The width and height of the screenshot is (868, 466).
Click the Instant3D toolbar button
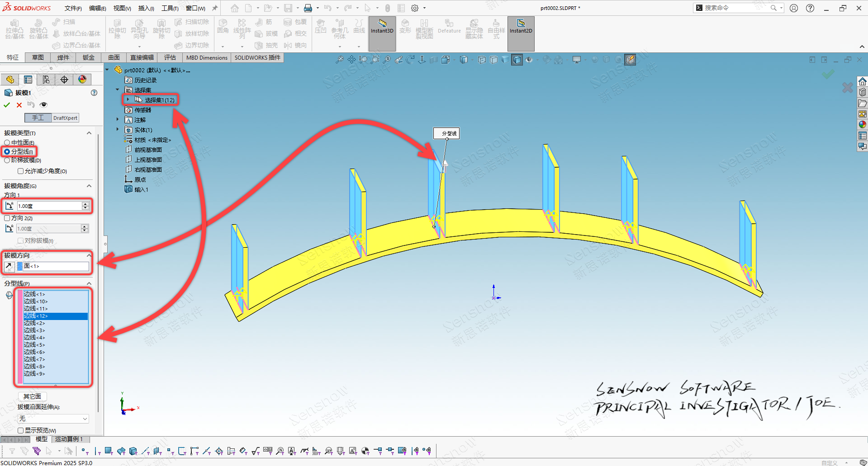click(x=382, y=26)
